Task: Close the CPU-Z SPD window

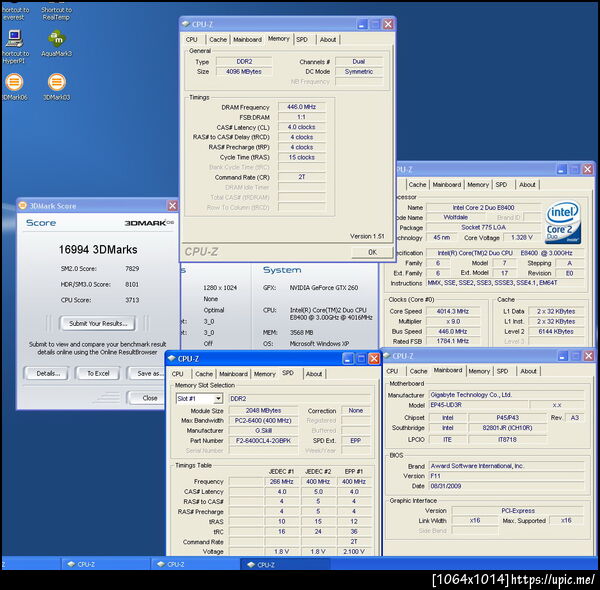Action: click(x=374, y=359)
